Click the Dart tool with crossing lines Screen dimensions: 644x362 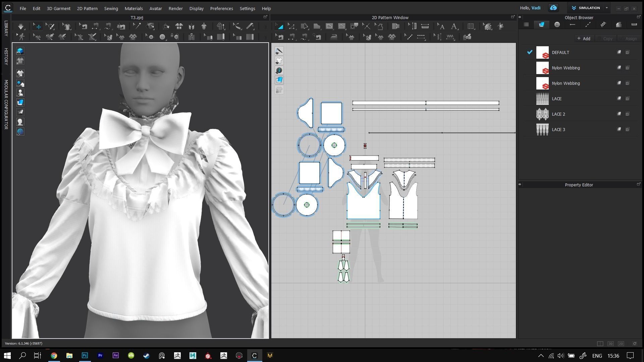pos(366,26)
